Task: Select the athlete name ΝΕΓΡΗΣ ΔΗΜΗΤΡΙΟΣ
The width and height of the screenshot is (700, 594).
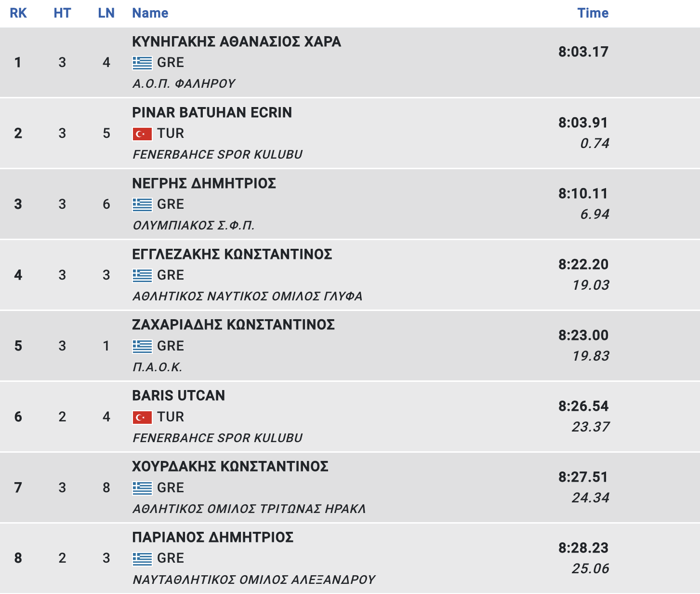Action: (204, 184)
